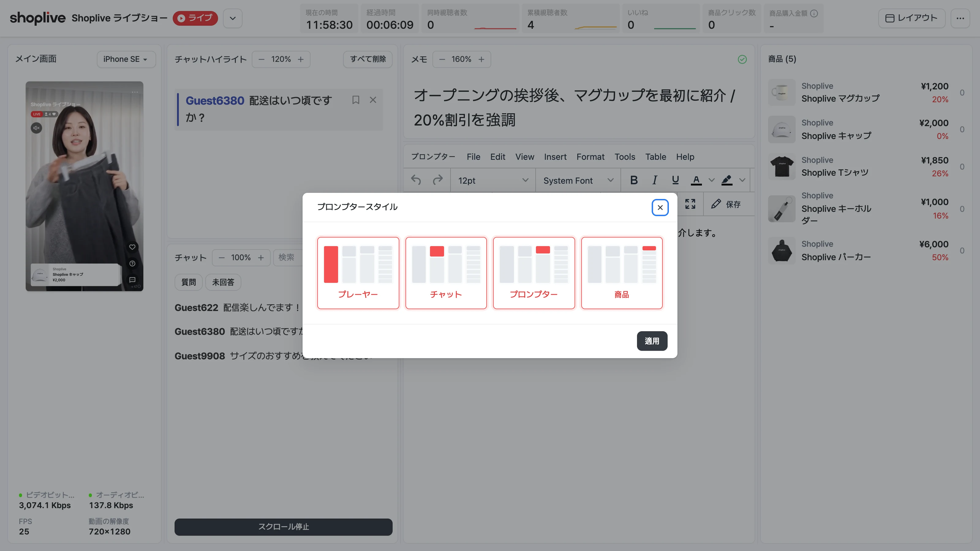Decrease memo zoom from 160%
Viewport: 980px width, 551px height.
(442, 59)
